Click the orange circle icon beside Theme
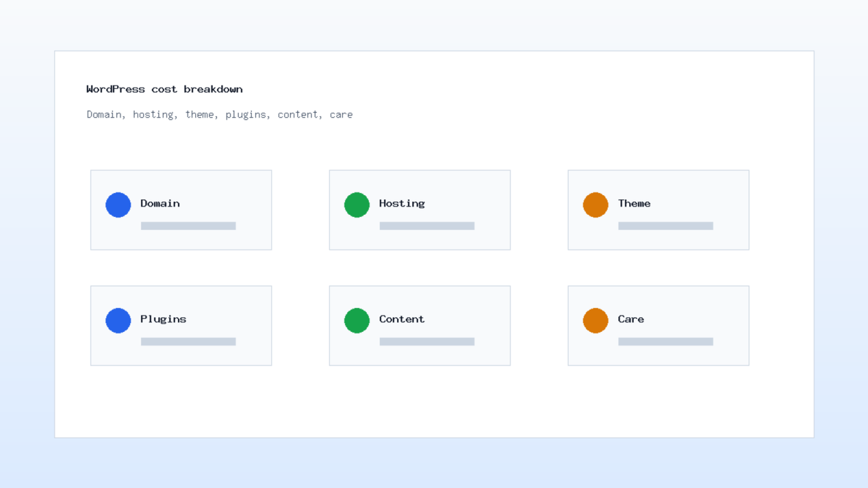Image resolution: width=868 pixels, height=488 pixels. (x=596, y=205)
